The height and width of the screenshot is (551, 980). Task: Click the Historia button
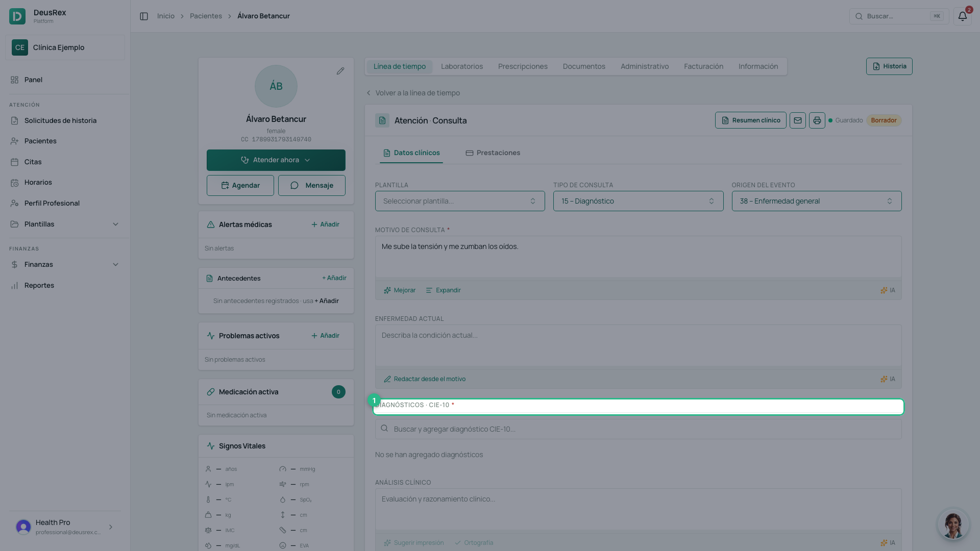pos(889,66)
